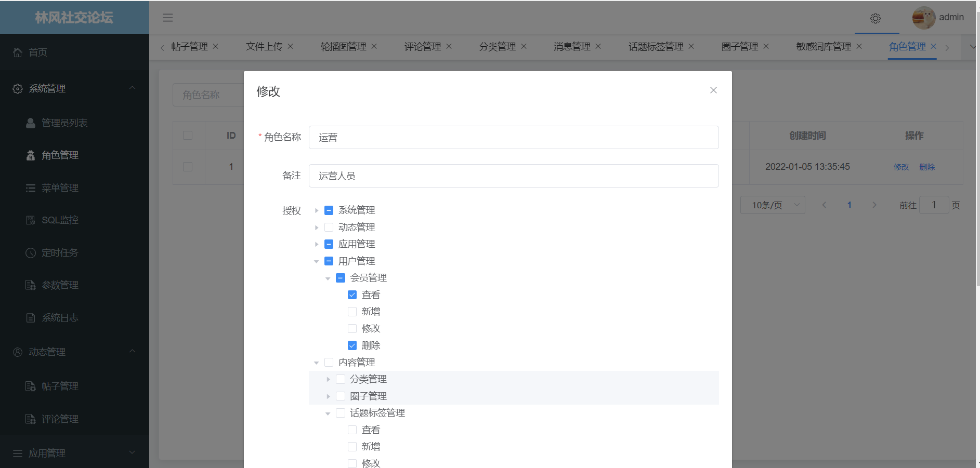
Task: Collapse the 会员管理 tree node
Action: 328,277
